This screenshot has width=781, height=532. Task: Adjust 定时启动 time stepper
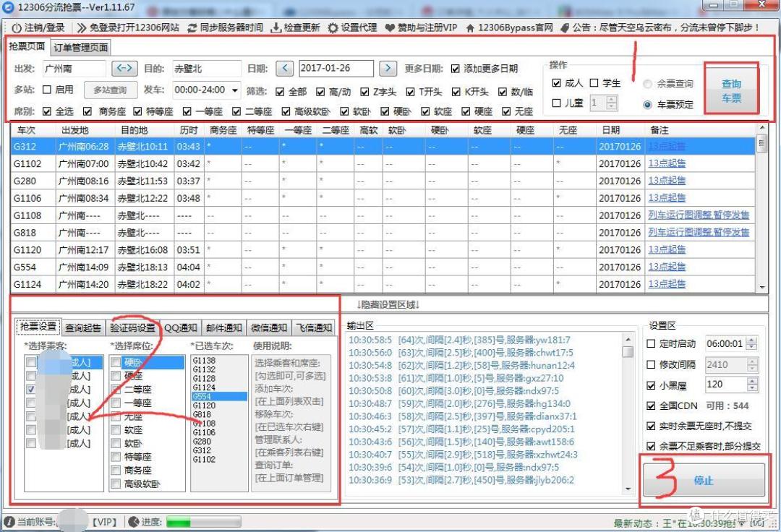click(x=752, y=343)
